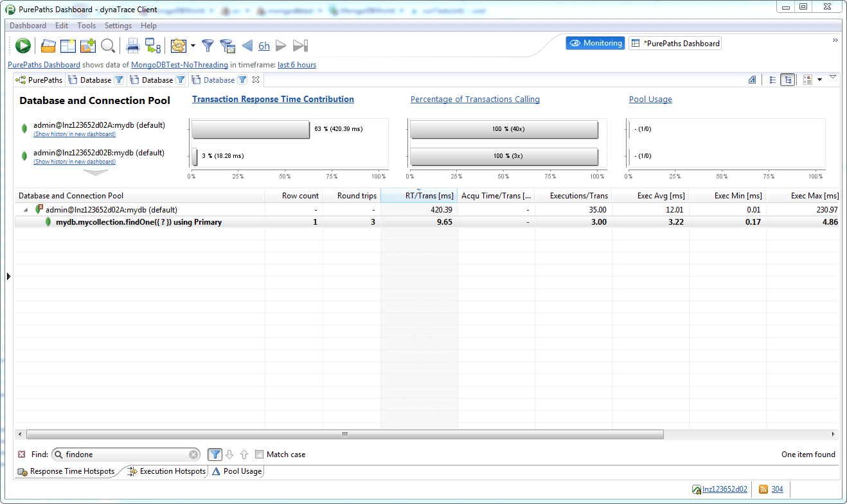Click the add dashlet icon with plus

point(87,46)
